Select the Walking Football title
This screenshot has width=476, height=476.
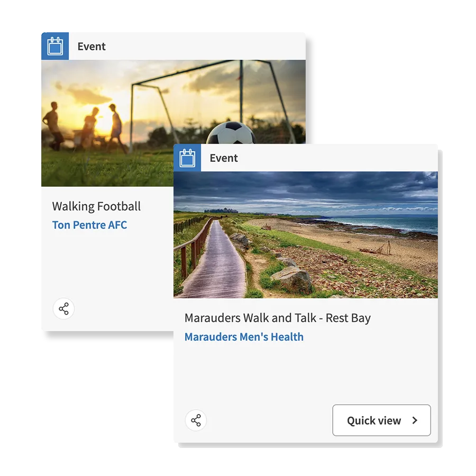[x=96, y=206]
